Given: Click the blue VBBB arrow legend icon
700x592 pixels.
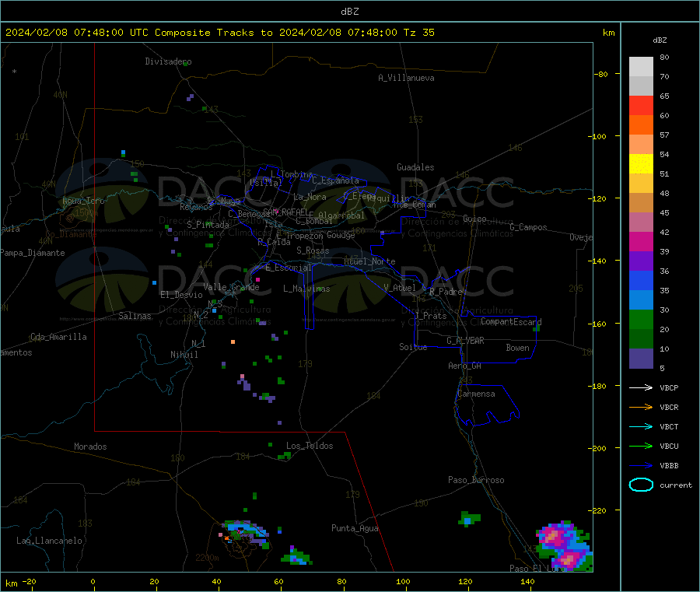Looking at the screenshot, I should pyautogui.click(x=641, y=465).
